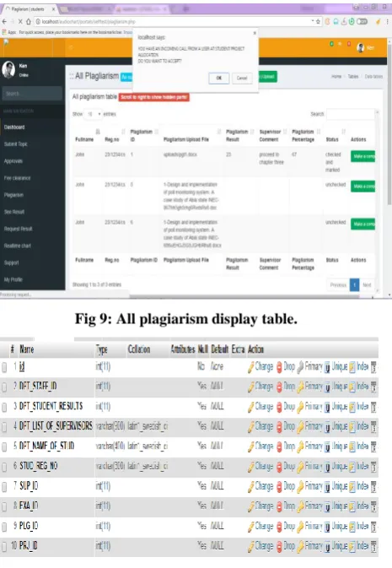
Task: Tick the checkbox for STUD_REG_NO
Action: click(x=4, y=468)
